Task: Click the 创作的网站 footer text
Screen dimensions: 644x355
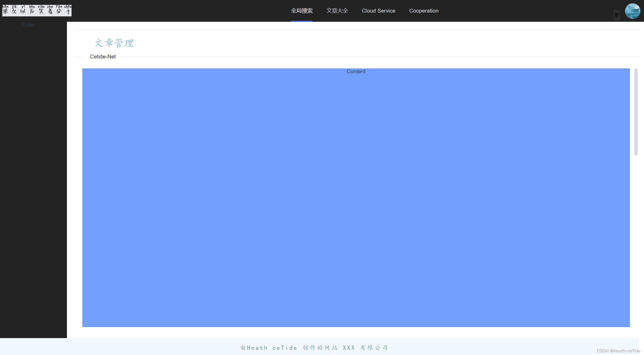Action: coord(320,348)
